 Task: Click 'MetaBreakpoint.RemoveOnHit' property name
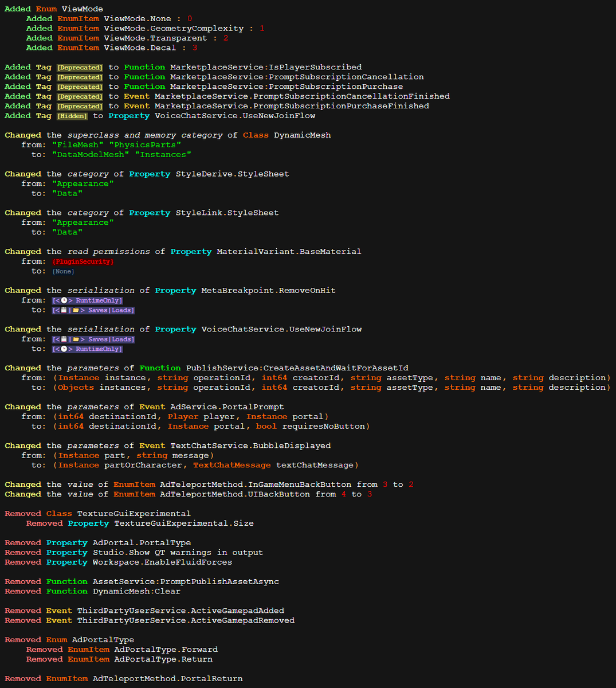click(268, 291)
